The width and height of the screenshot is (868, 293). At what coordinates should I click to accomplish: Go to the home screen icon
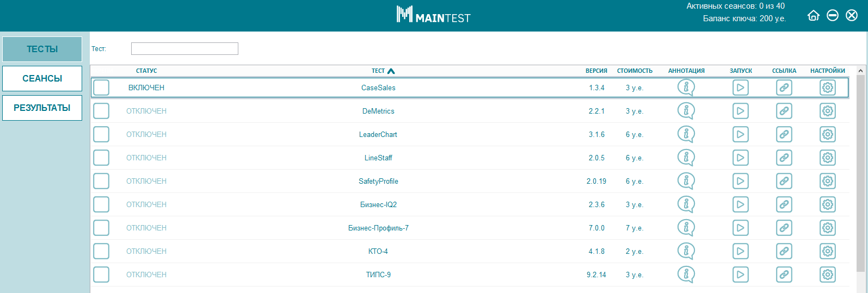click(813, 15)
